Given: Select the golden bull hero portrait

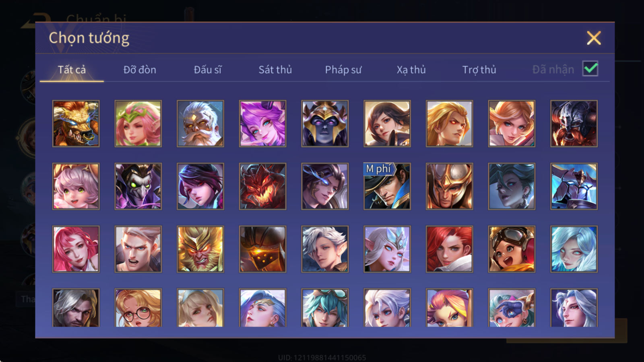Looking at the screenshot, I should click(x=76, y=123).
